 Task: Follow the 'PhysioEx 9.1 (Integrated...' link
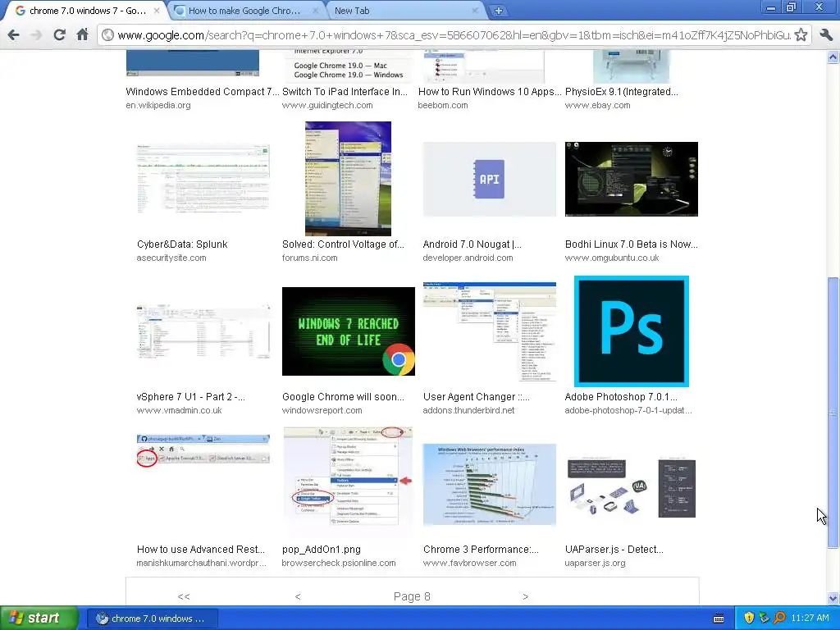pyautogui.click(x=622, y=92)
